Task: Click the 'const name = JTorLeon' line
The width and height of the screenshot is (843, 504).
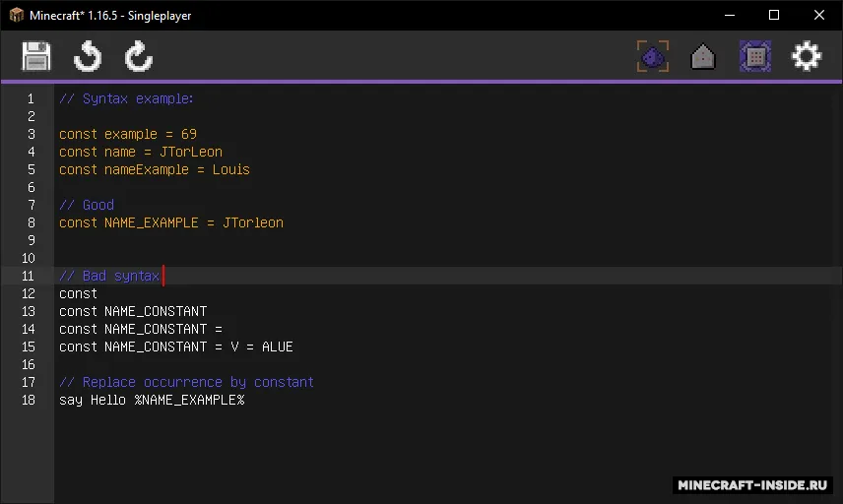Action: [140, 152]
